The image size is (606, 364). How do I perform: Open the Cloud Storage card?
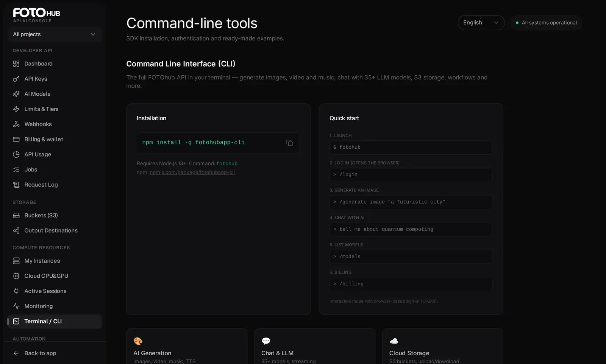[443, 346]
